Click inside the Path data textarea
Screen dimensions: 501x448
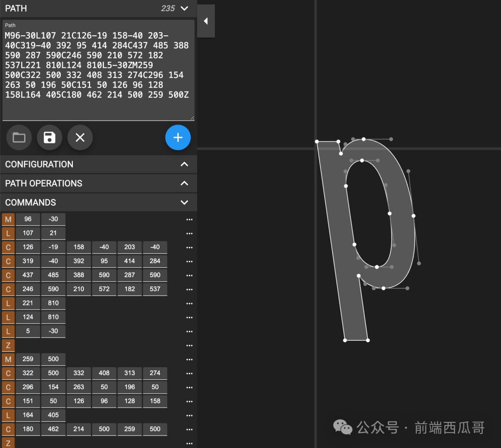point(97,70)
